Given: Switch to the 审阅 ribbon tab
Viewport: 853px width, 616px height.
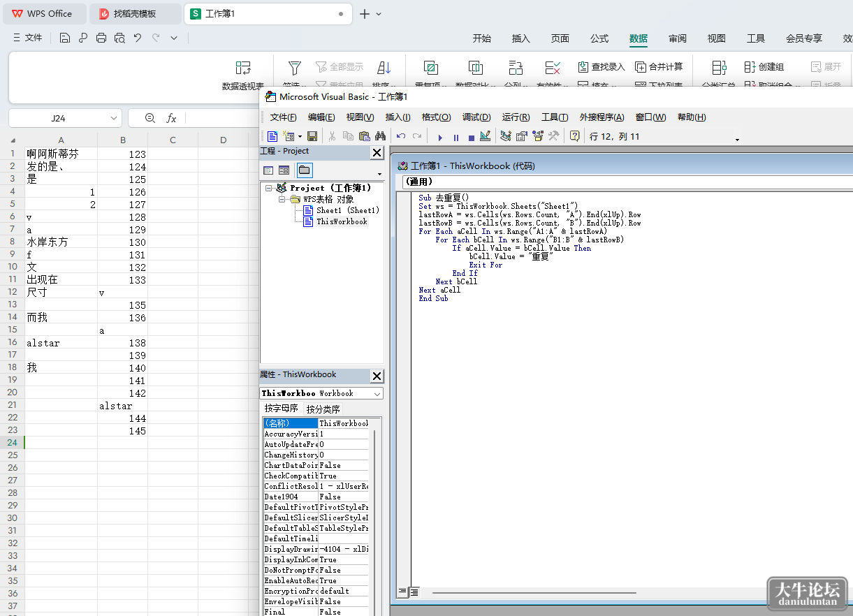Looking at the screenshot, I should [677, 38].
